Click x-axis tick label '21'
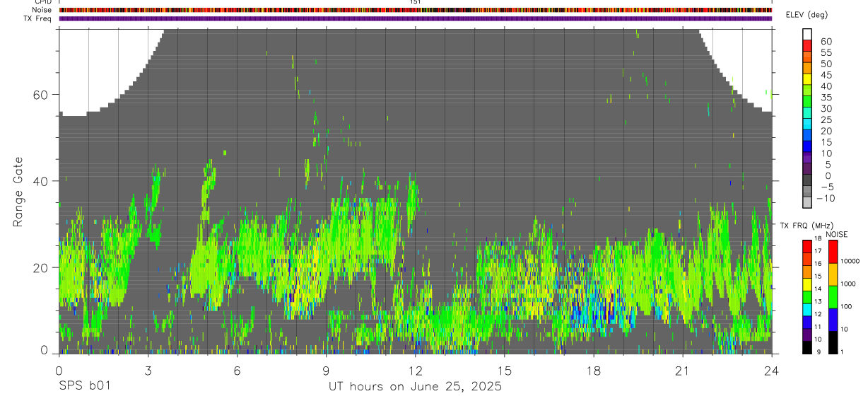 pos(683,370)
